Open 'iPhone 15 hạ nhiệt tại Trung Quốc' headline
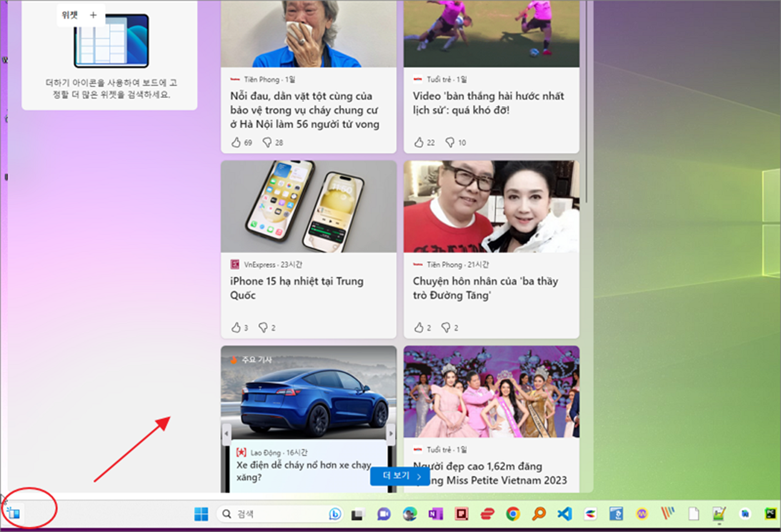 [x=297, y=288]
